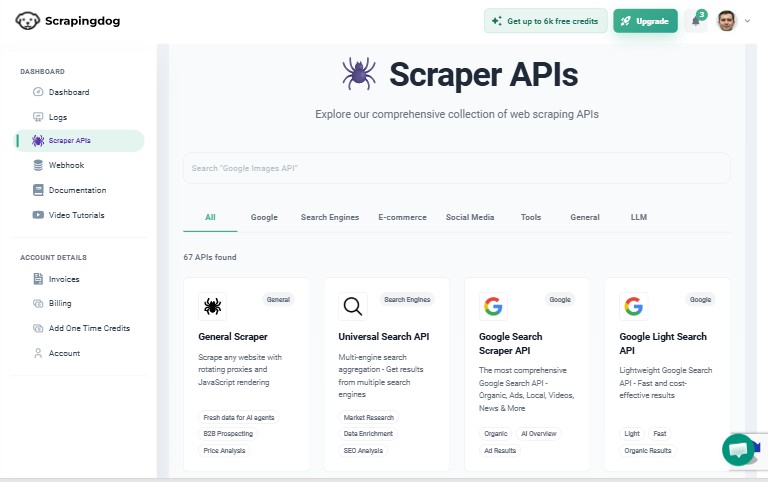Click the Video Tutorials play icon
Viewport: 768px width, 482px height.
coord(38,215)
